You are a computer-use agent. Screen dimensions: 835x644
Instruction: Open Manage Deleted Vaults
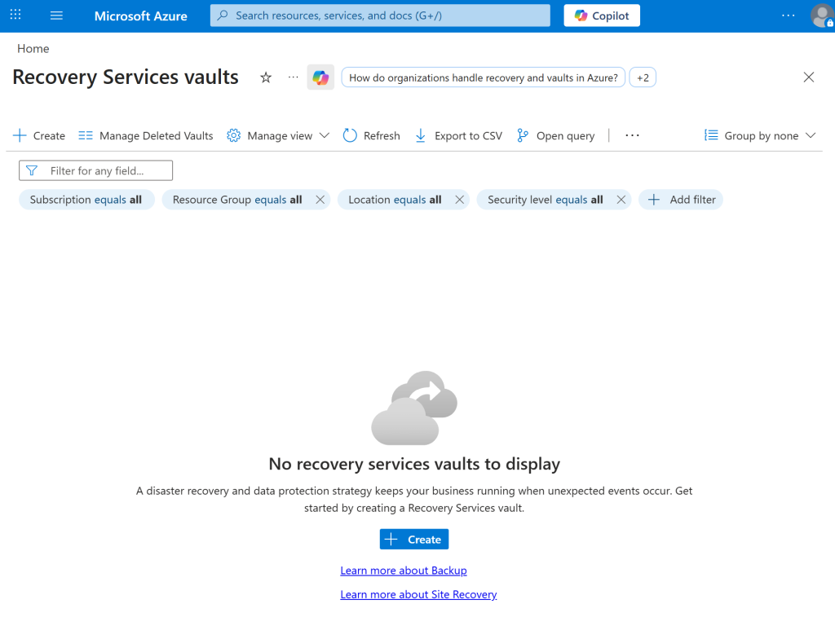coord(146,136)
